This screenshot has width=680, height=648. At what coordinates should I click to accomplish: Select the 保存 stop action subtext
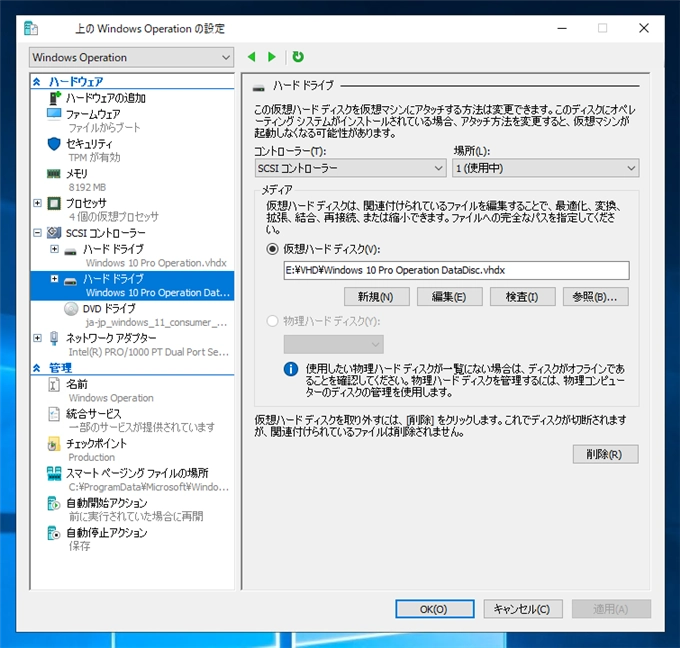[x=79, y=547]
